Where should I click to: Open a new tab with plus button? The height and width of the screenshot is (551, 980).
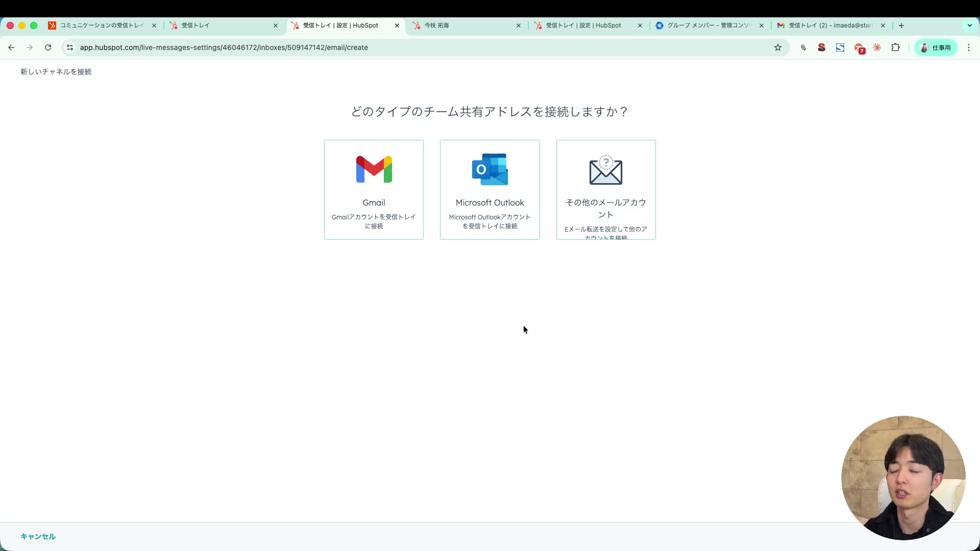pyautogui.click(x=901, y=26)
